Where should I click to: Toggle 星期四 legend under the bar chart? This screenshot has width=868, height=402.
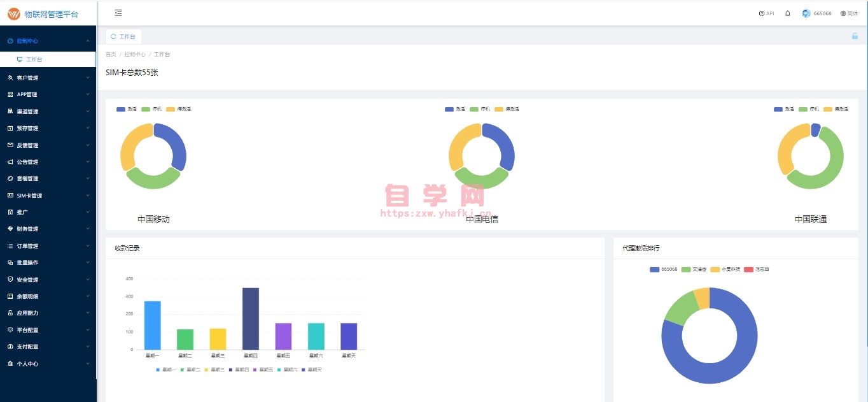coord(239,370)
